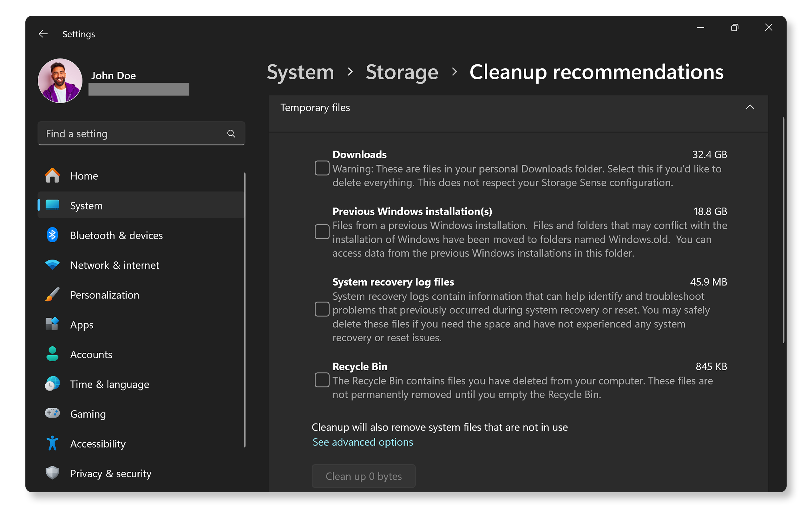This screenshot has width=812, height=508.
Task: Open Personalization settings
Action: [141, 295]
